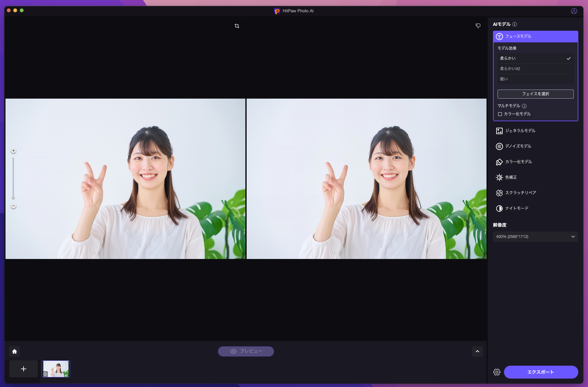Zoom in with the plus icon

click(x=13, y=151)
